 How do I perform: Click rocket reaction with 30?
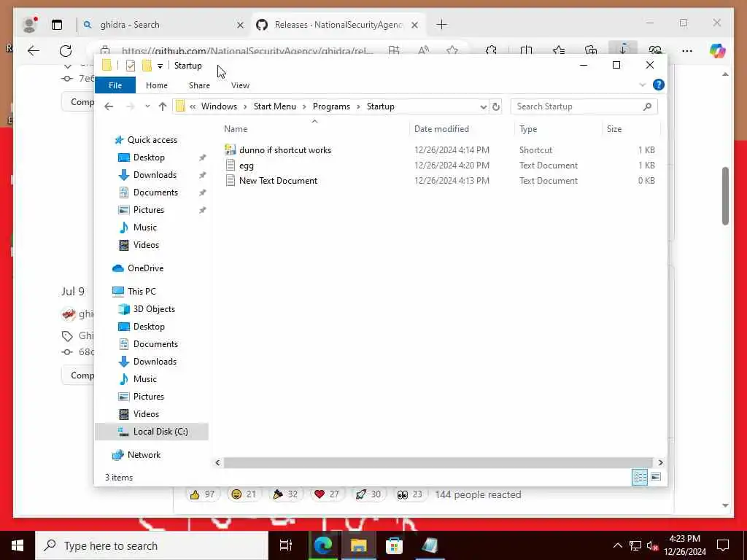(368, 494)
